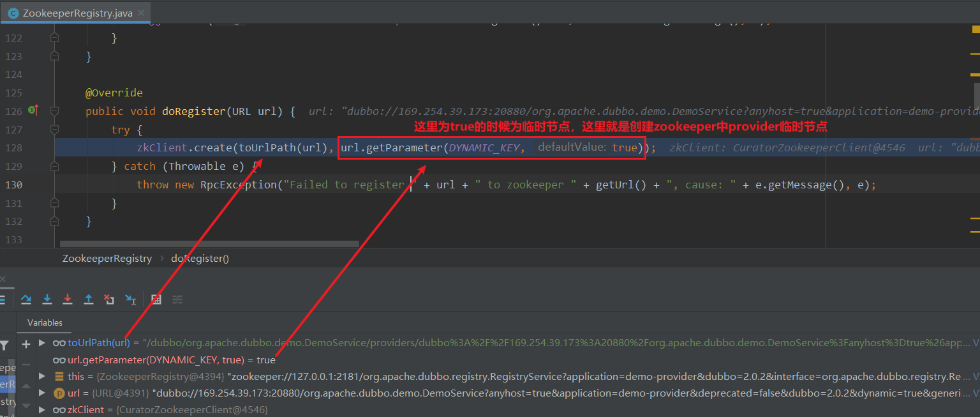This screenshot has height=417, width=980.
Task: Switch to the Variables tab
Action: [45, 323]
